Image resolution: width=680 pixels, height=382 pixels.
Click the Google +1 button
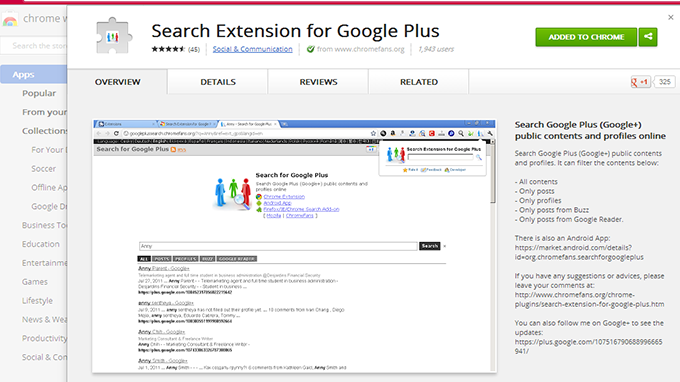640,82
